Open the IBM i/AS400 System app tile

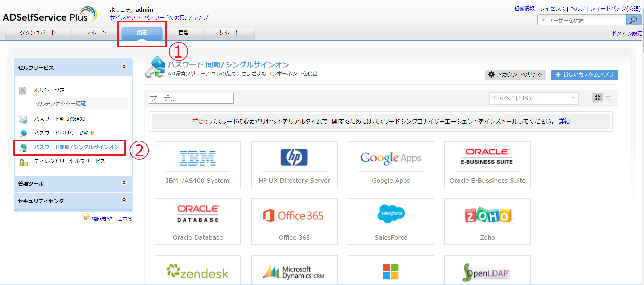coord(198,165)
